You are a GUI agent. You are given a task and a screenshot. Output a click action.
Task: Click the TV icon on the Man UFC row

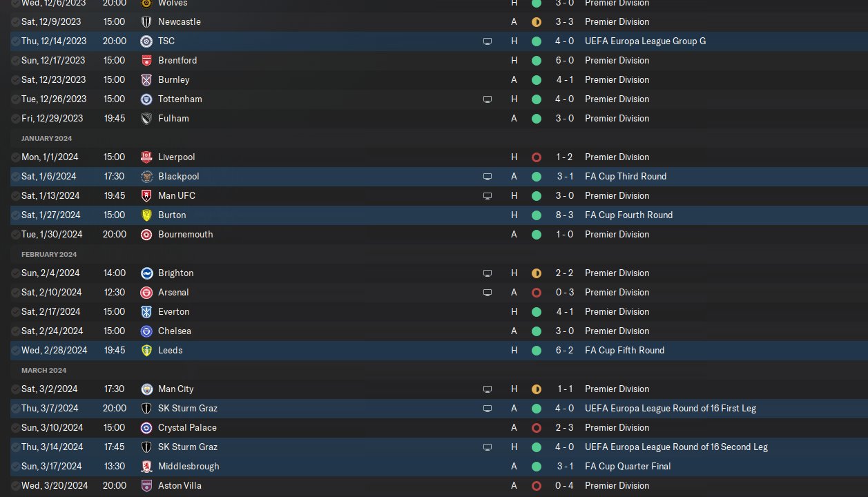(x=487, y=195)
